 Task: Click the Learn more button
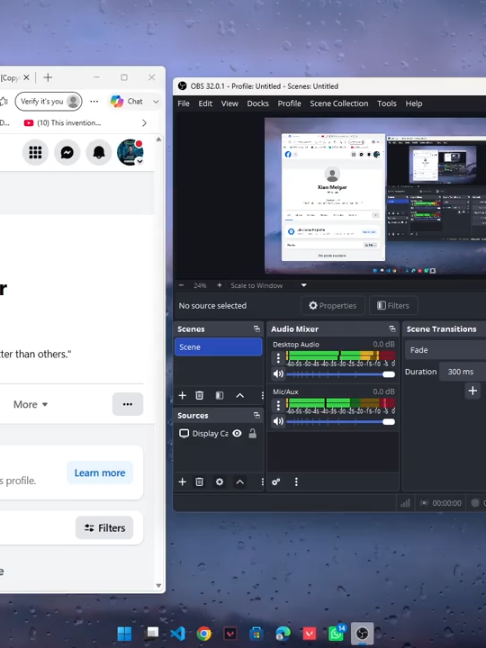100,473
